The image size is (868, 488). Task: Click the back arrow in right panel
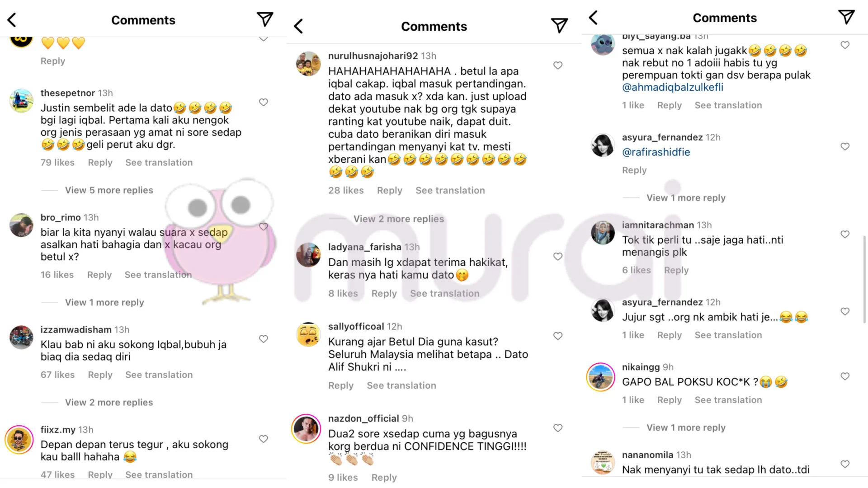[594, 18]
